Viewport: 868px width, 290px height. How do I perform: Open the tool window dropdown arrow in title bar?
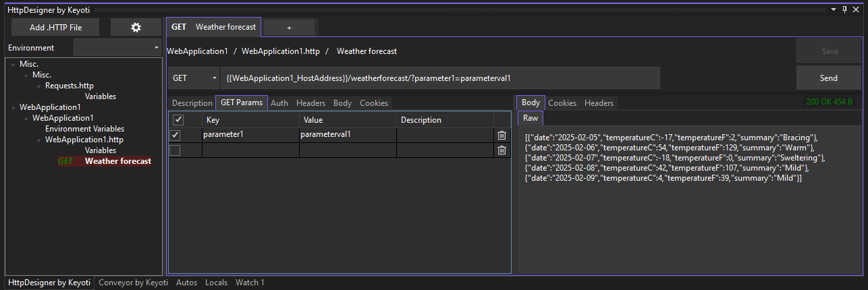tap(834, 10)
